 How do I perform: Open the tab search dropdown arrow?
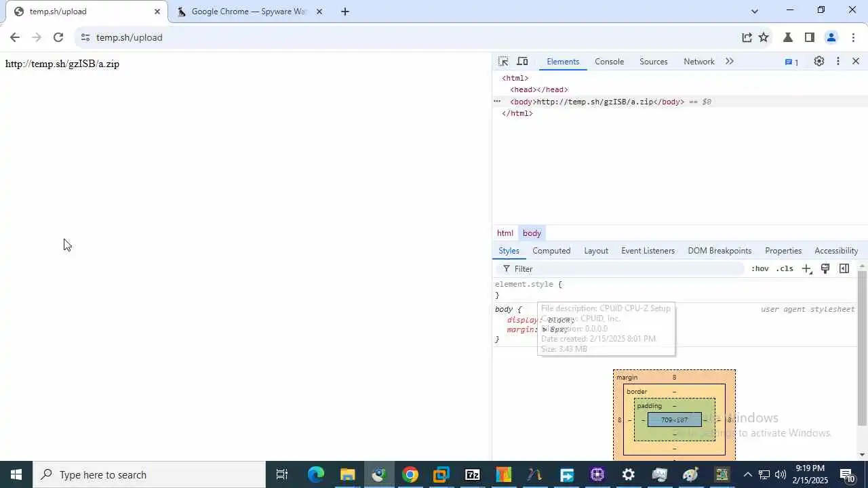(x=754, y=11)
